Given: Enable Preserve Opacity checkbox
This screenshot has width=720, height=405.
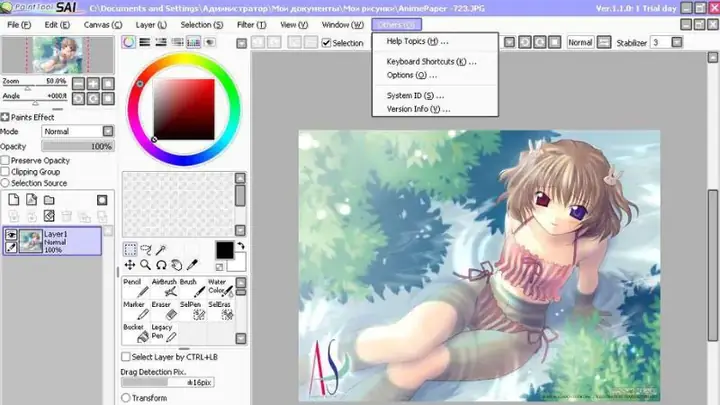Looking at the screenshot, I should 5,160.
